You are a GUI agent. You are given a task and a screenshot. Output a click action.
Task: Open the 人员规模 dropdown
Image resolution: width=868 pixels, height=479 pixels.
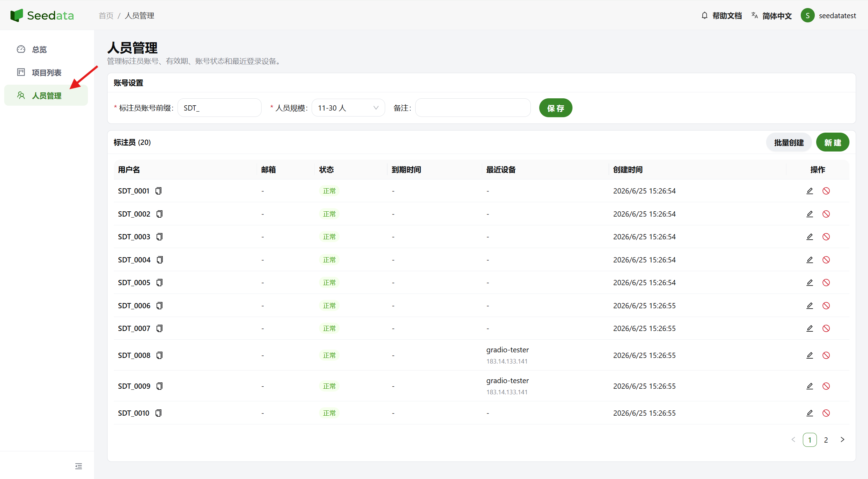tap(348, 108)
